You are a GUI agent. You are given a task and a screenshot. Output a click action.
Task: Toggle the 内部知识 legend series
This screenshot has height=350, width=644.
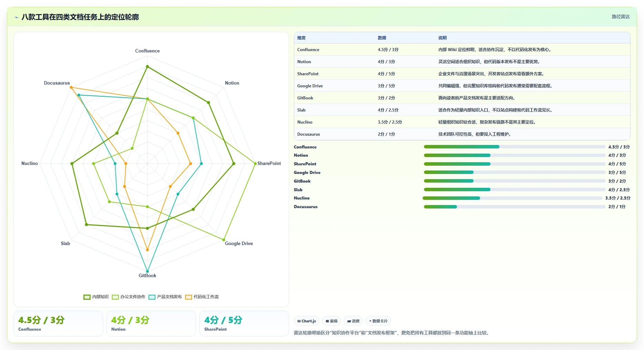click(x=96, y=297)
